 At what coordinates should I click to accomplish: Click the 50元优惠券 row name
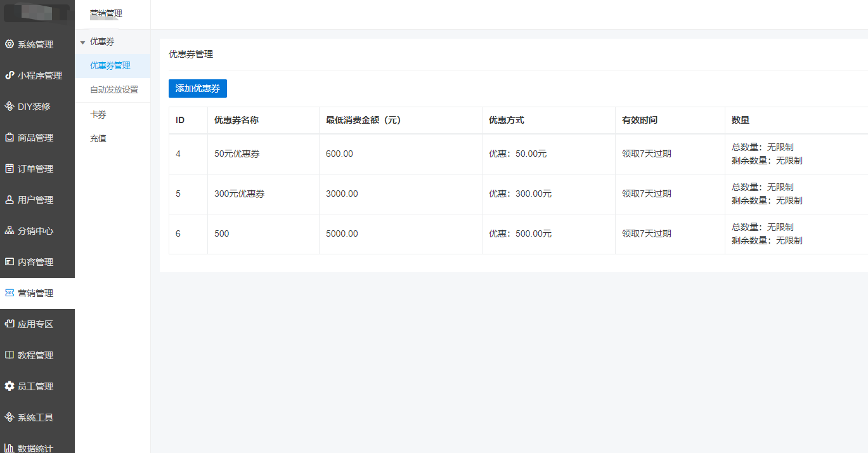237,154
